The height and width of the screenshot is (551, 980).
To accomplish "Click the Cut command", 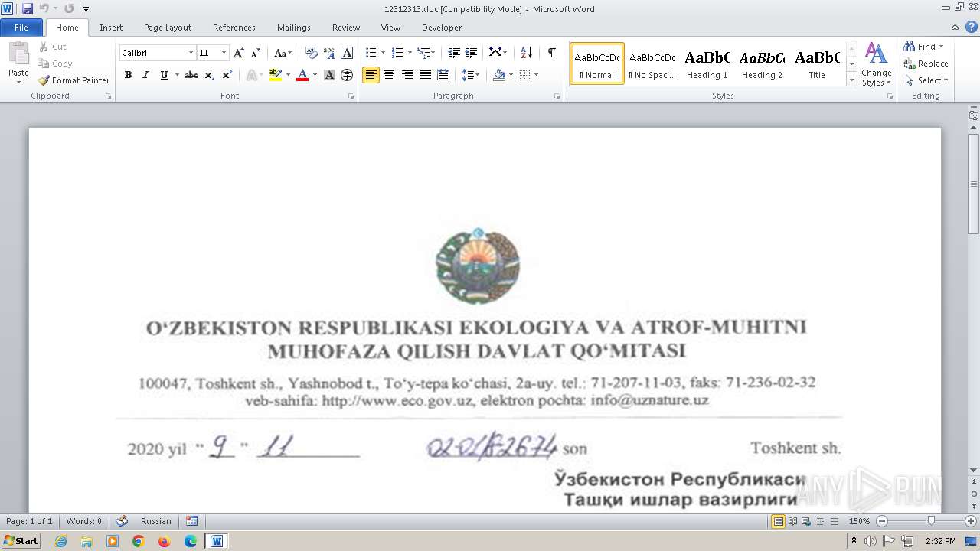I will point(53,47).
